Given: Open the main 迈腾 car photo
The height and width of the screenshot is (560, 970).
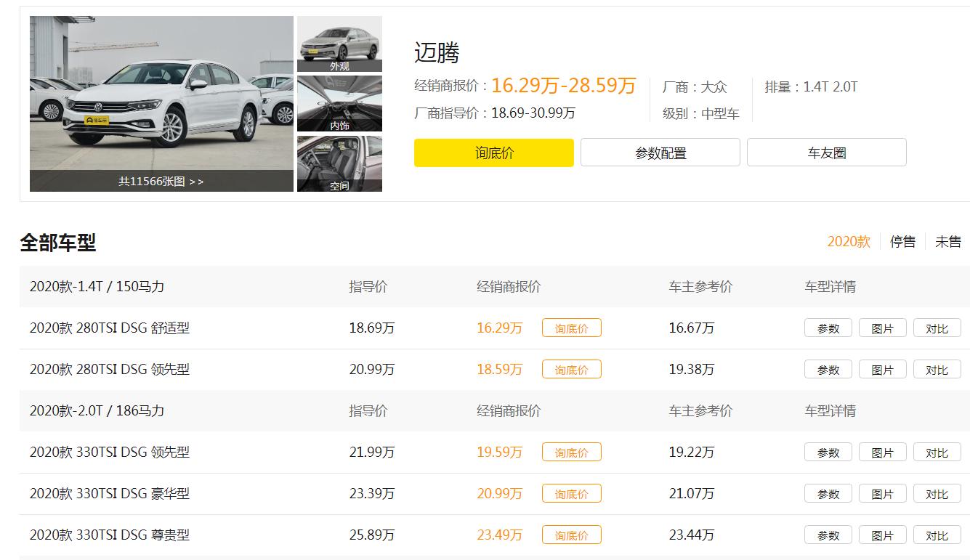Looking at the screenshot, I should 161,94.
